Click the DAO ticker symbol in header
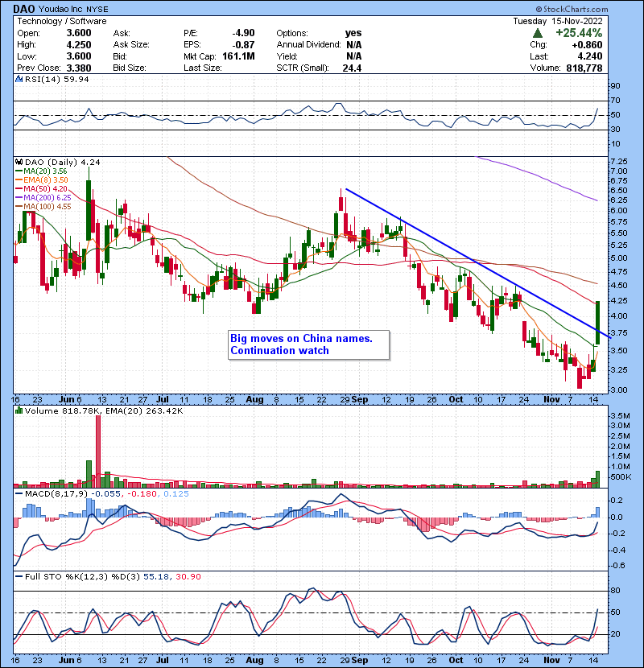The height and width of the screenshot is (668, 644). point(24,9)
